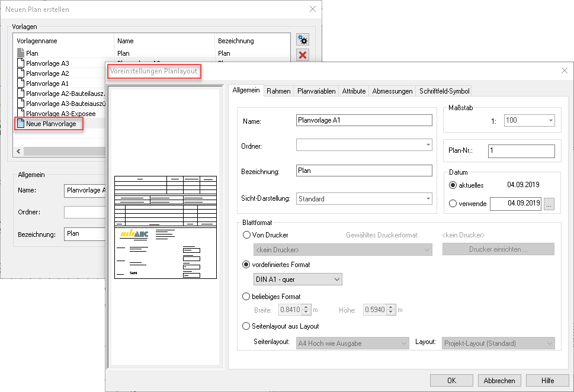Select Planvorlage A1 in the template list
The width and height of the screenshot is (574, 392).
[47, 83]
